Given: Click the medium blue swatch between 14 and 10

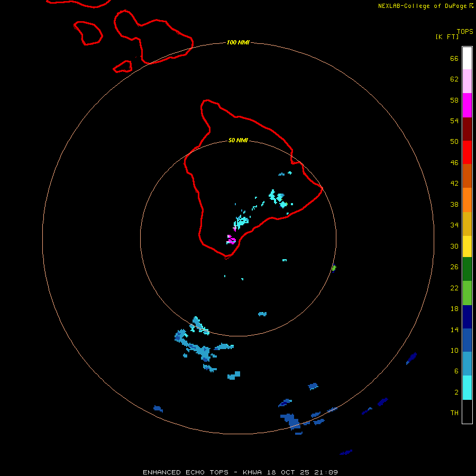Looking at the screenshot, I should tap(467, 340).
